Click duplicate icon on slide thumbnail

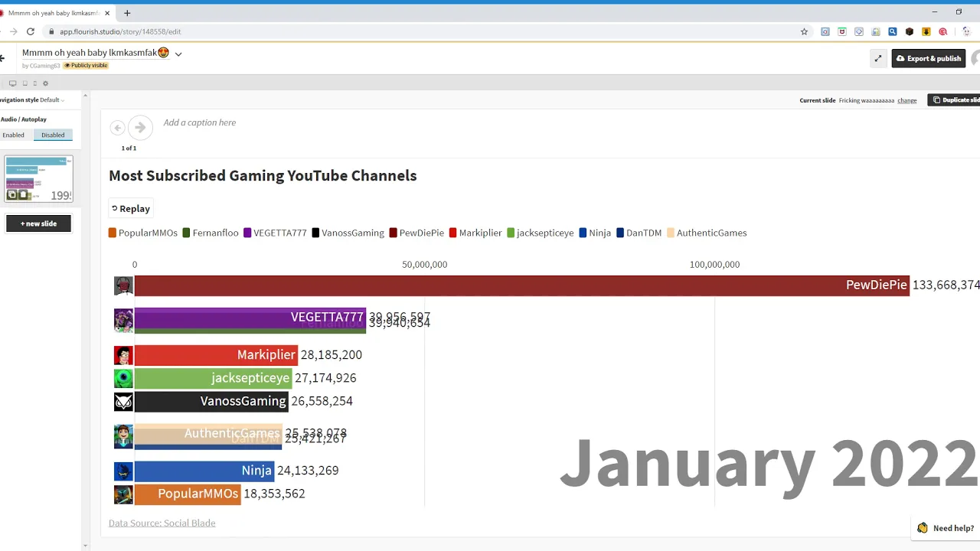[x=12, y=195]
